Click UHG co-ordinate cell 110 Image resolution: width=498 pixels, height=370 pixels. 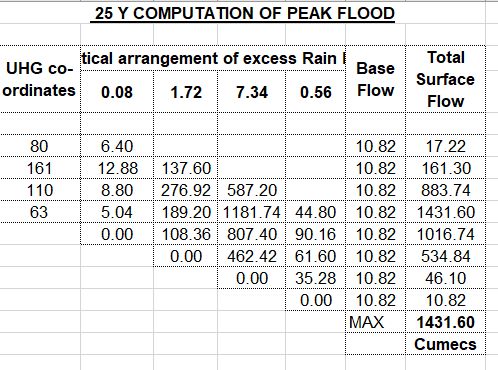coord(39,190)
